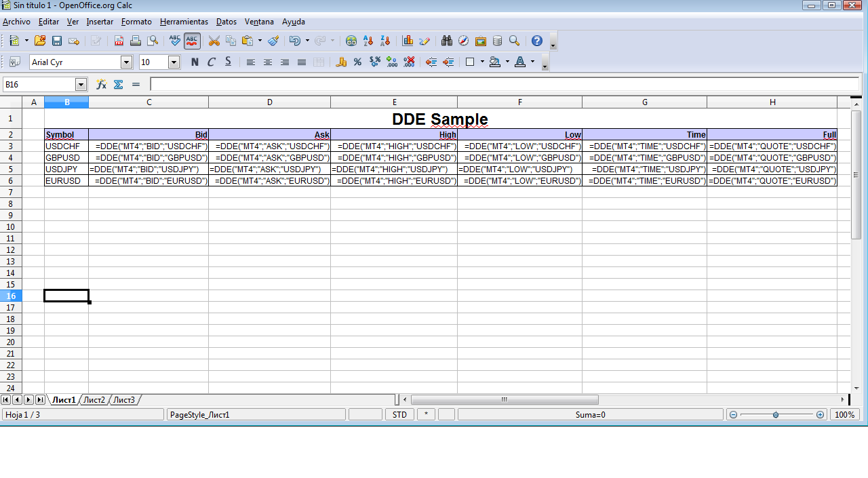
Task: Save the document with floppy icon
Action: click(x=57, y=41)
